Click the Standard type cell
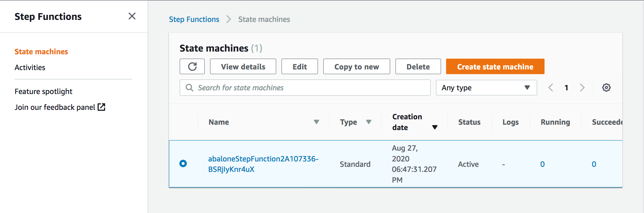Viewport: 644px width, 213px height. point(355,164)
